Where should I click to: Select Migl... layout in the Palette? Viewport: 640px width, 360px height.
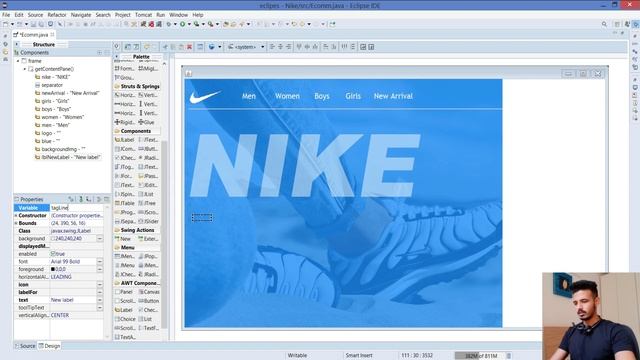(x=148, y=68)
